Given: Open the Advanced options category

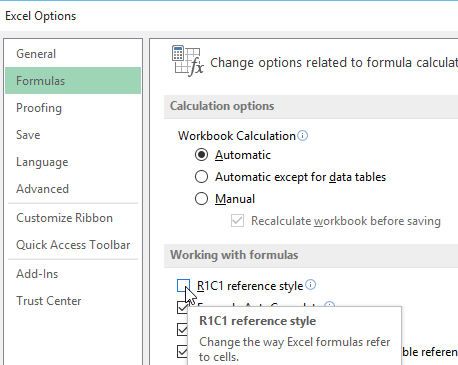Looking at the screenshot, I should (x=73, y=189).
